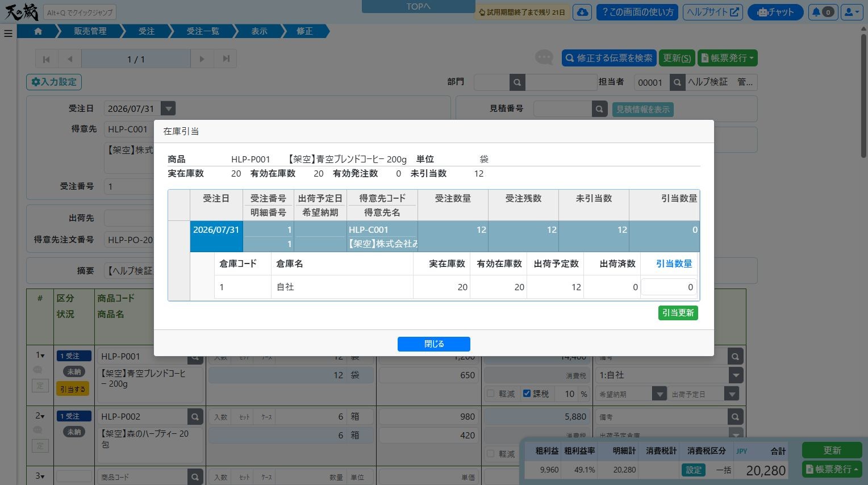Open warehouse 1:自社 dropdown
This screenshot has width=868, height=485.
point(736,375)
